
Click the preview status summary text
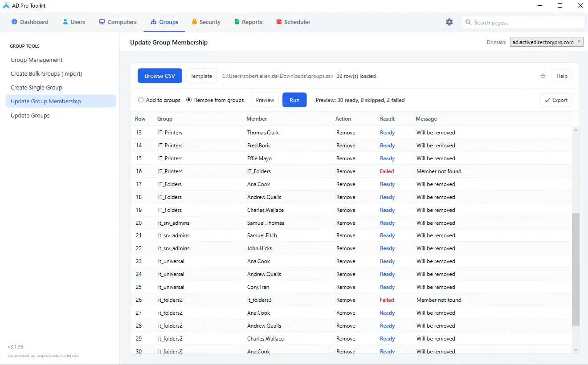tap(360, 100)
